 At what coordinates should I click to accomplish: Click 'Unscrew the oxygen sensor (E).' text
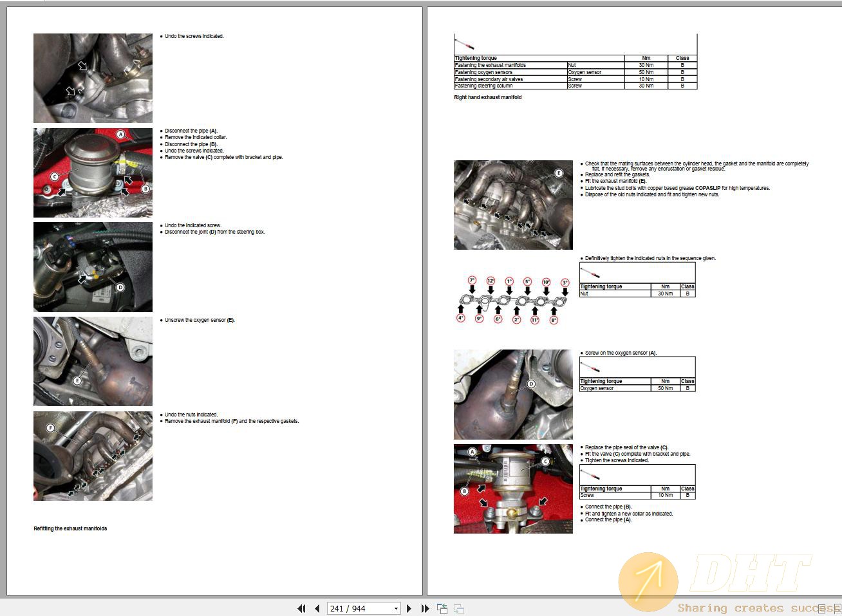click(x=200, y=320)
